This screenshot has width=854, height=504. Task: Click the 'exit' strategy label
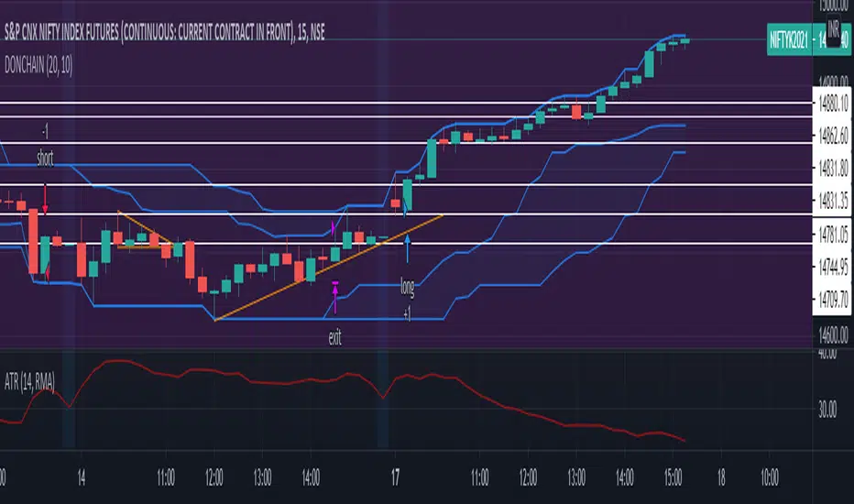point(335,338)
